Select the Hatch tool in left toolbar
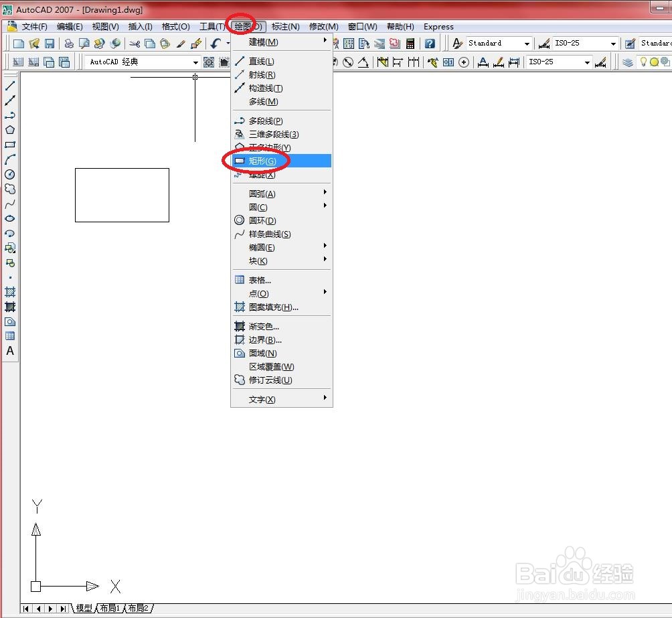 (x=10, y=292)
